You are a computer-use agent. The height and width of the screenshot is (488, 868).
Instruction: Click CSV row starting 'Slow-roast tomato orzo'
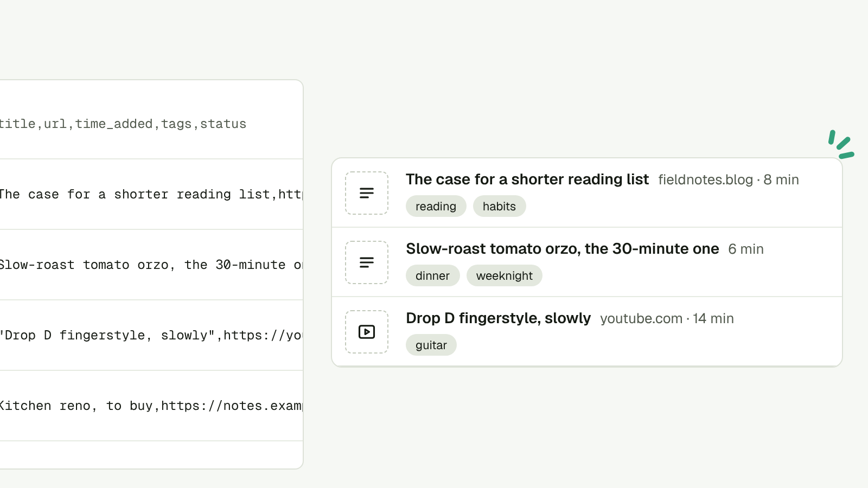(151, 265)
